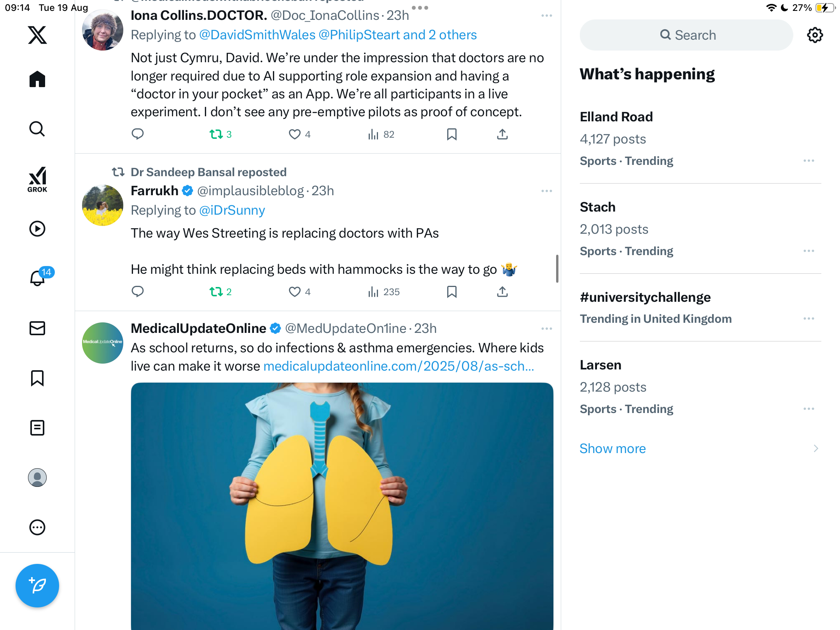Open more options for Farrukh's post
The height and width of the screenshot is (630, 840).
(546, 191)
